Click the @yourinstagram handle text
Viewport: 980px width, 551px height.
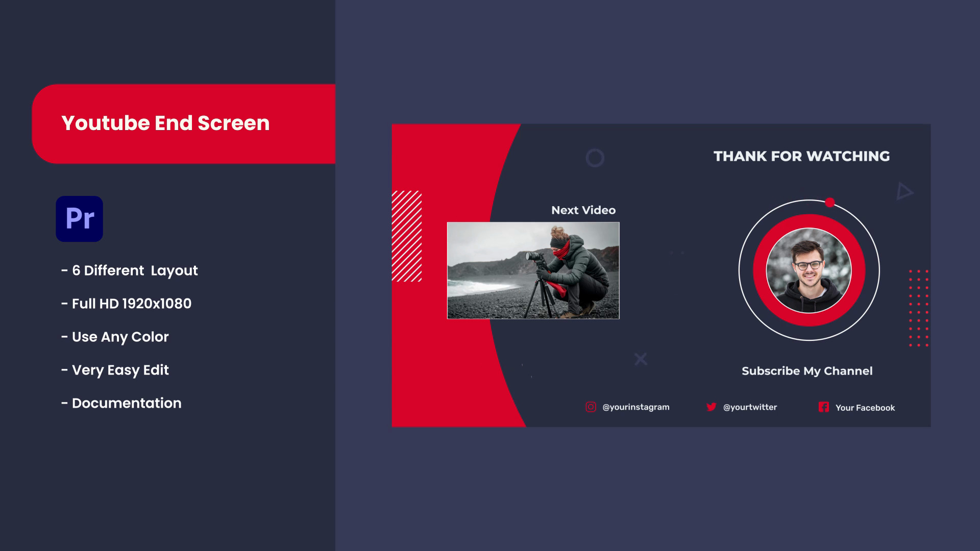[x=636, y=407]
